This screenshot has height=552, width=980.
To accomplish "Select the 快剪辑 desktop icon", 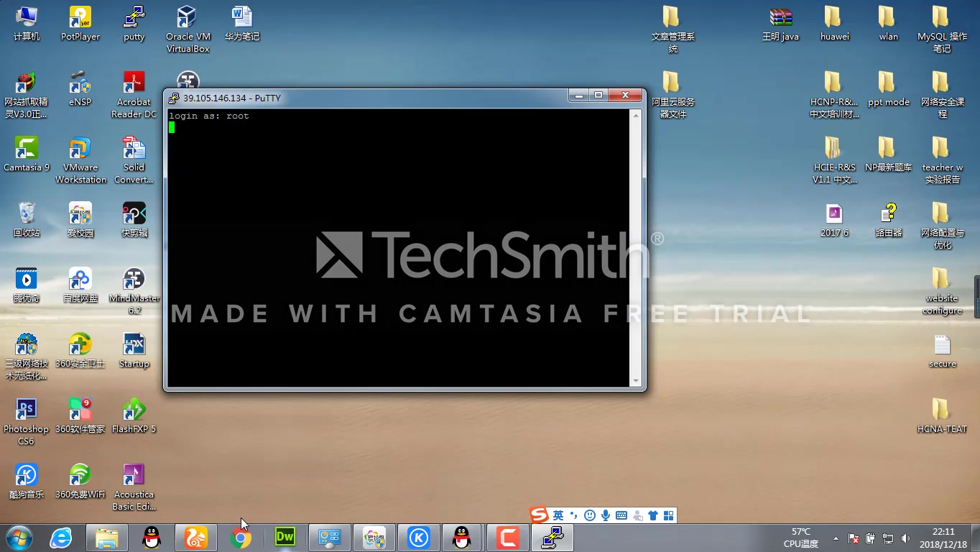I will [x=134, y=219].
